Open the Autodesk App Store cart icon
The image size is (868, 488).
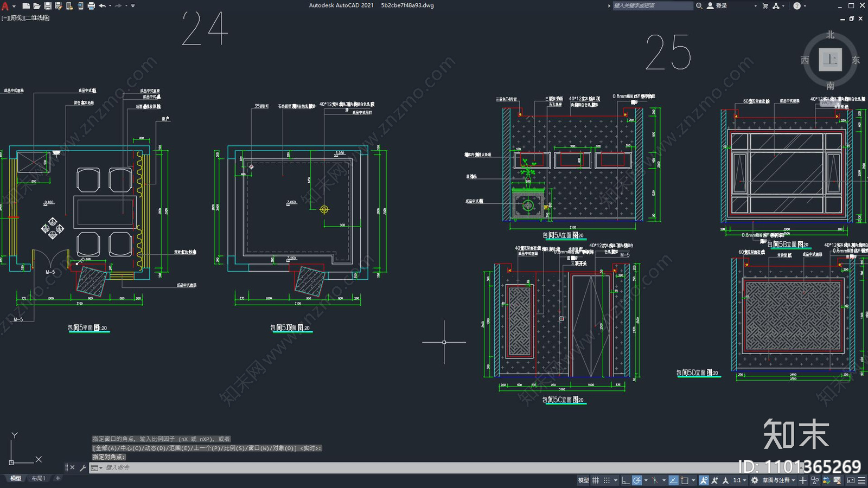[x=765, y=6]
